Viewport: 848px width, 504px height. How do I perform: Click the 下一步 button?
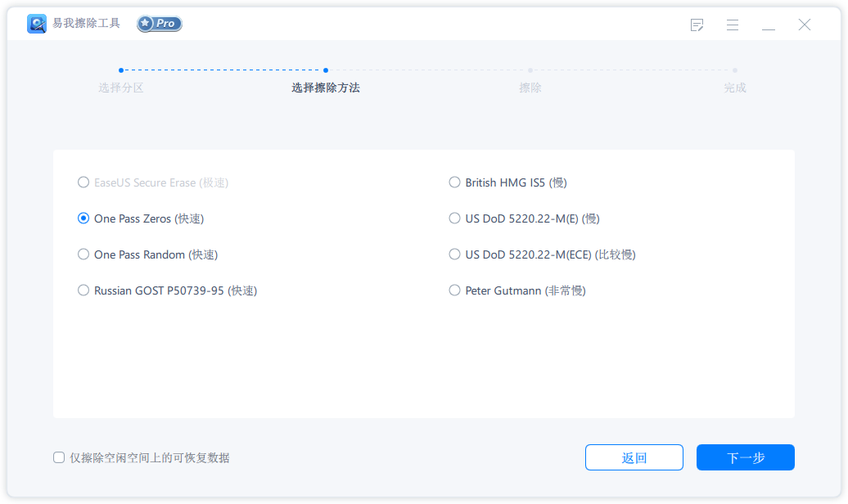(745, 457)
